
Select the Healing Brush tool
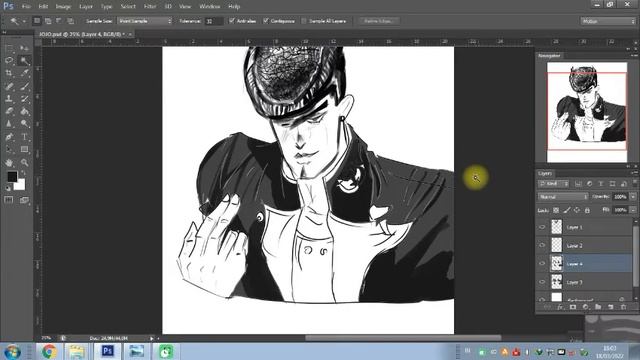9,86
